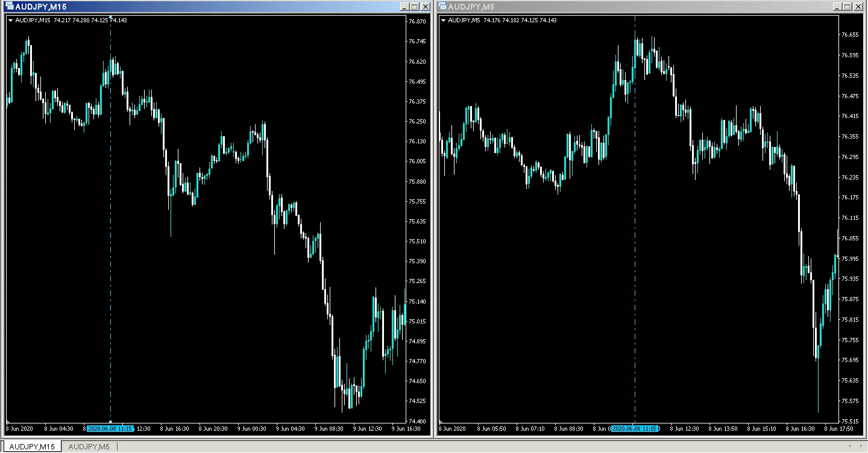Minimize the AUDJPY,M15 chart window
This screenshot has height=453, width=868.
coord(404,7)
